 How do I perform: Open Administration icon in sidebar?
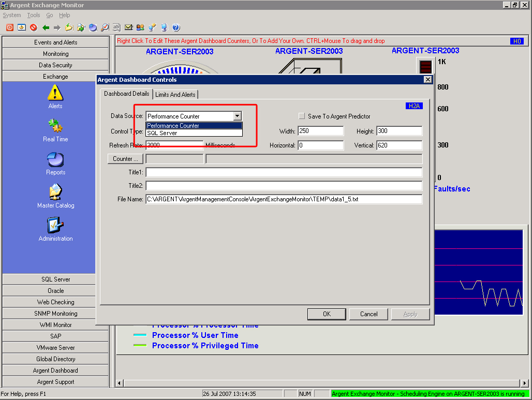click(x=55, y=229)
